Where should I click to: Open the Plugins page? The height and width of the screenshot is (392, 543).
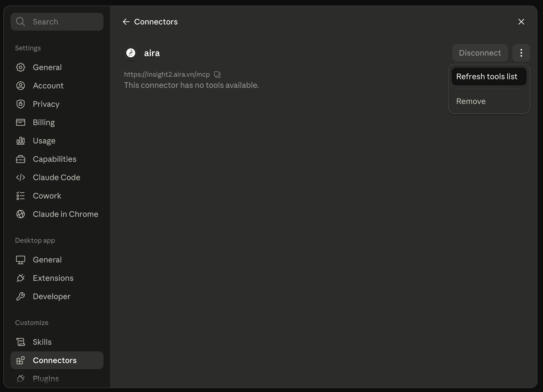pos(57,379)
